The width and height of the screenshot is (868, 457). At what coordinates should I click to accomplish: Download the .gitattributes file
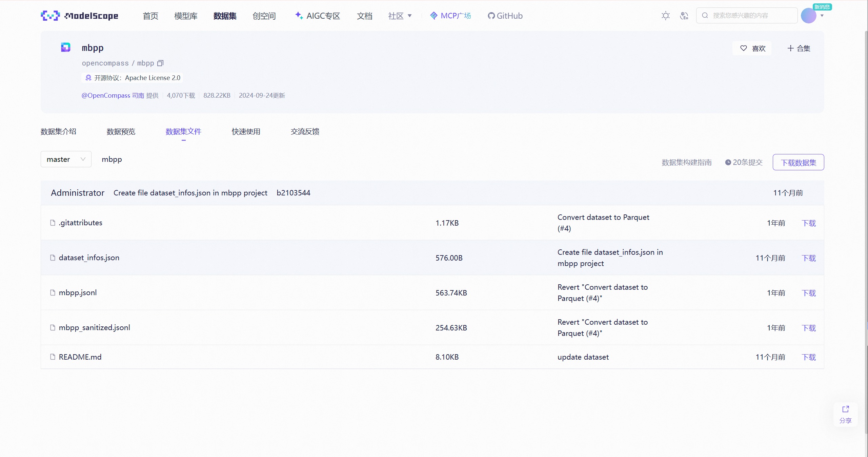pyautogui.click(x=809, y=223)
